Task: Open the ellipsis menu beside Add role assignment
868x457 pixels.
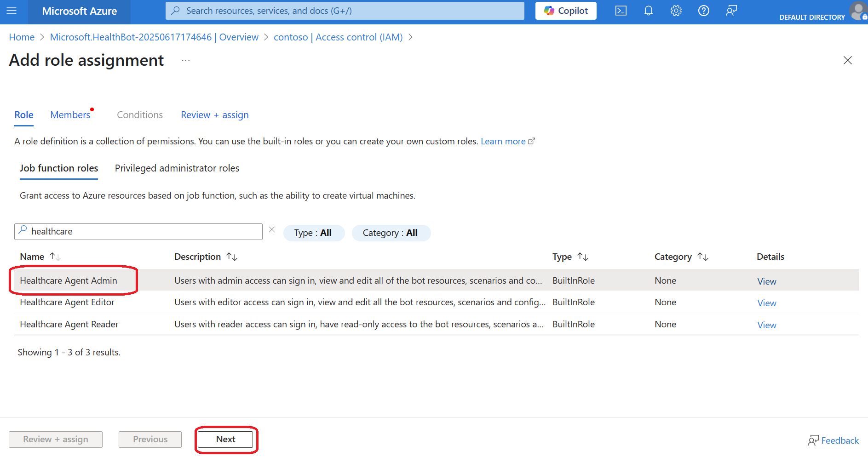Action: 185,60
